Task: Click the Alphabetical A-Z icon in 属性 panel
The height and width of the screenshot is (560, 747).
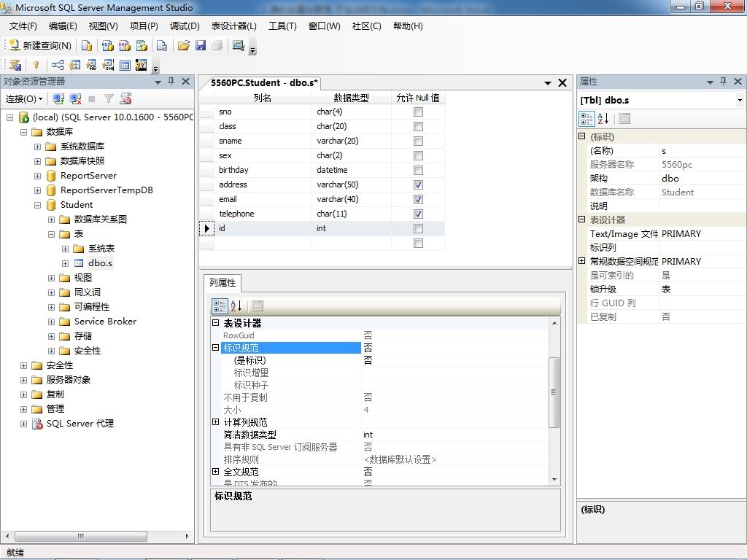Action: [x=603, y=119]
